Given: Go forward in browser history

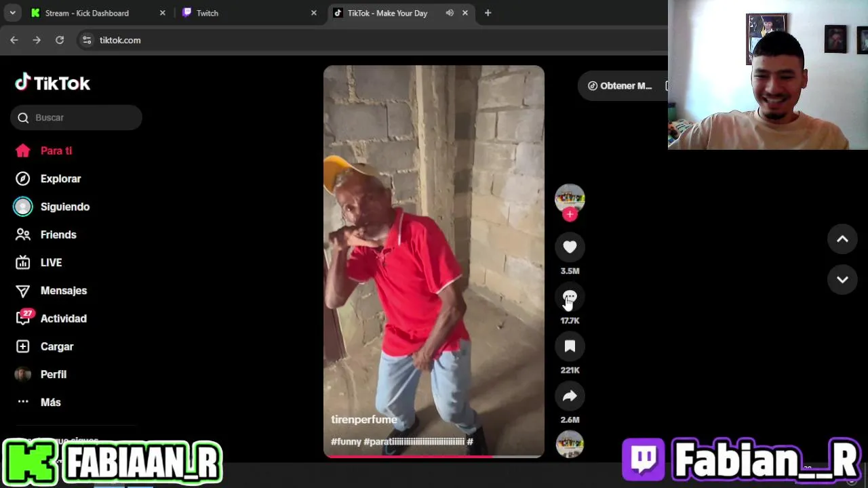Looking at the screenshot, I should coord(37,40).
